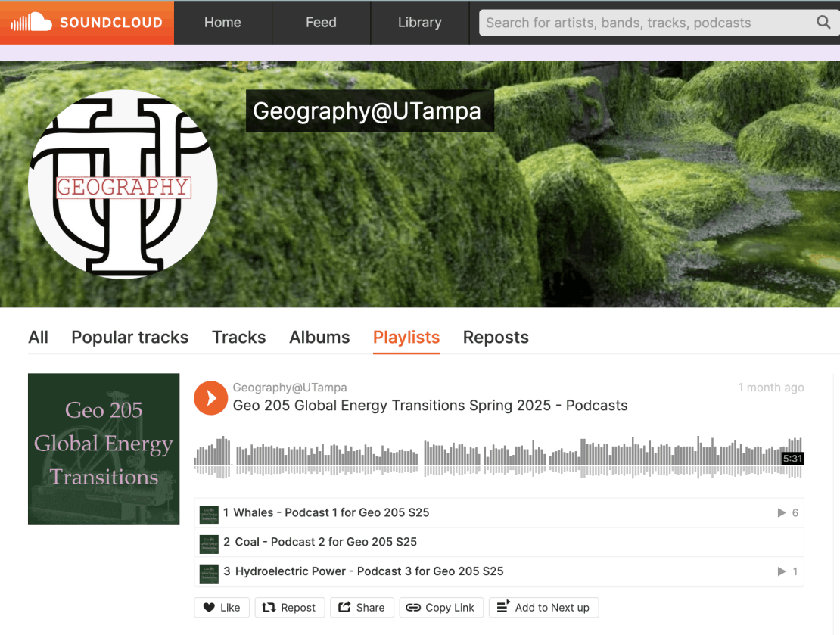
Task: Copy the playlist link
Action: click(x=441, y=608)
